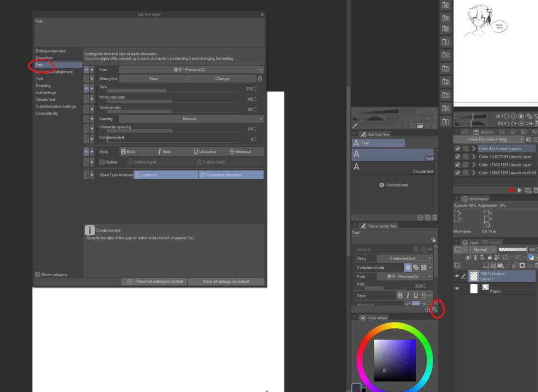Delete mixed font with the trash icon

(x=260, y=79)
